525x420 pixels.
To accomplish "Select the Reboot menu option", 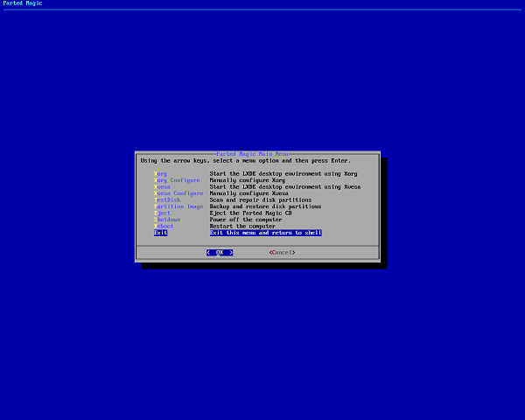I will [164, 226].
